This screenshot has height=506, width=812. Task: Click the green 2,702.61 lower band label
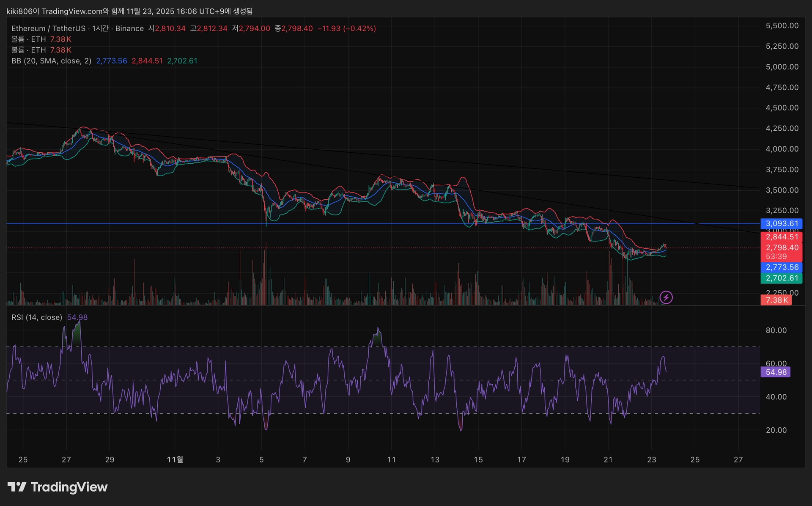coord(782,278)
